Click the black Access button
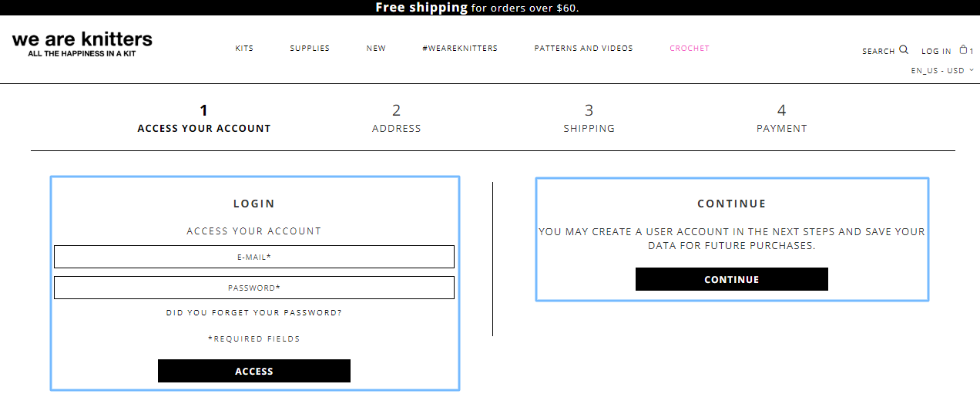This screenshot has width=980, height=394. [x=254, y=371]
